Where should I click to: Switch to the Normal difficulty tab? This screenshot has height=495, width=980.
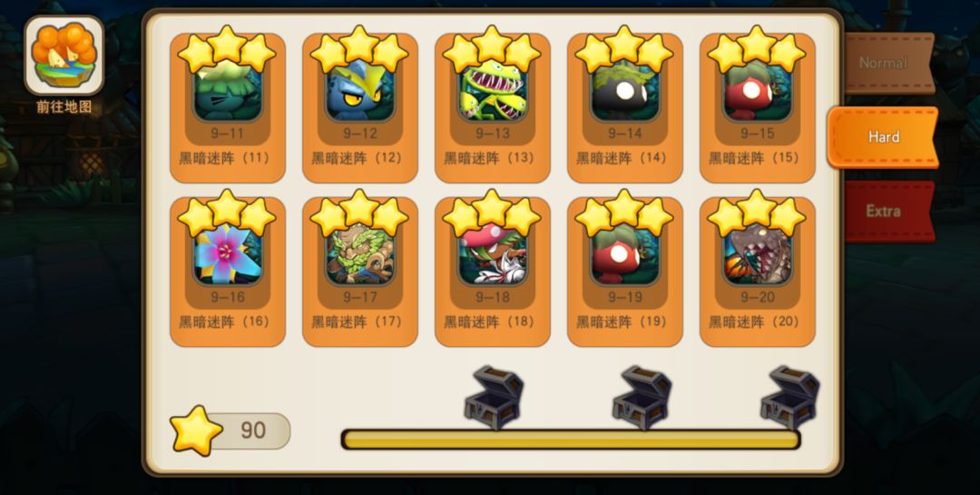click(x=889, y=64)
